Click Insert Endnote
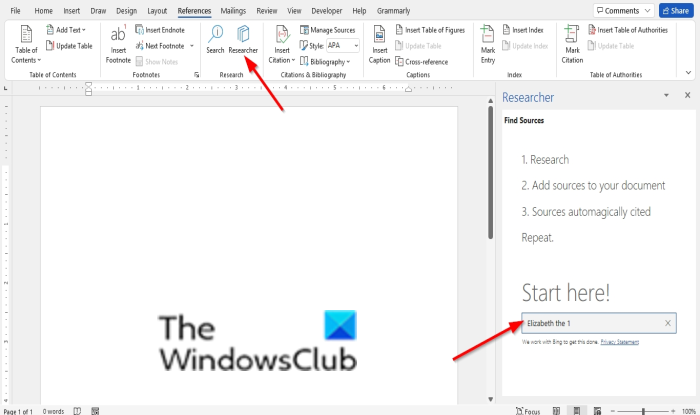The height and width of the screenshot is (415, 700). 160,30
